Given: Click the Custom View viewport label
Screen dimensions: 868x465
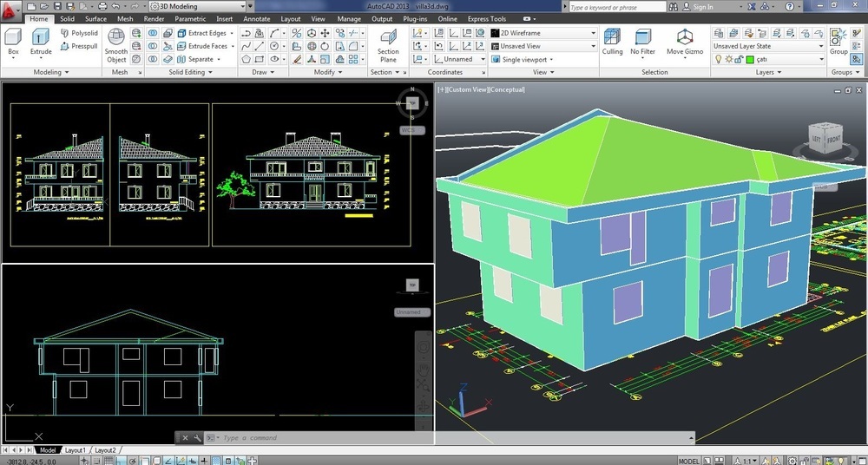Looking at the screenshot, I should tap(466, 89).
